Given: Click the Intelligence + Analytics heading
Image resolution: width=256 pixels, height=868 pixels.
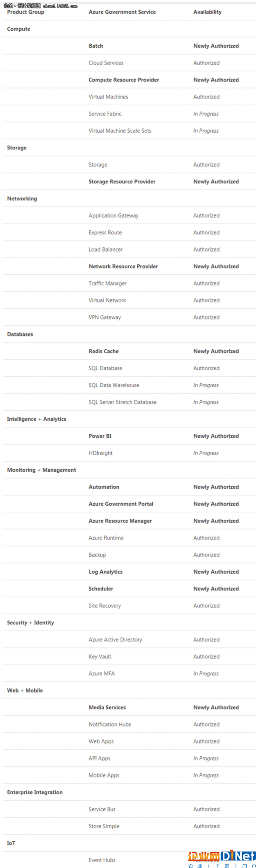Looking at the screenshot, I should (x=37, y=419).
